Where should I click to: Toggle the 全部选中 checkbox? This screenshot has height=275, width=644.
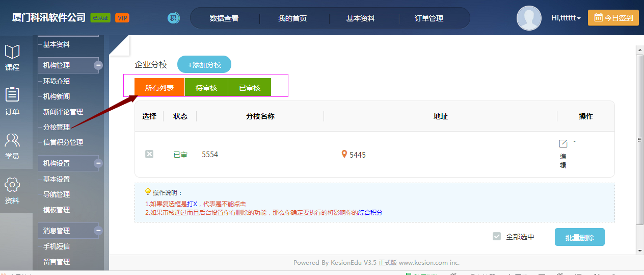[497, 237]
